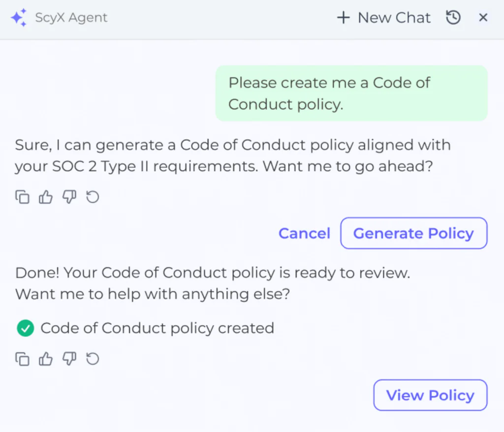504x432 pixels.
Task: Copy the second agent response
Action: click(x=22, y=359)
